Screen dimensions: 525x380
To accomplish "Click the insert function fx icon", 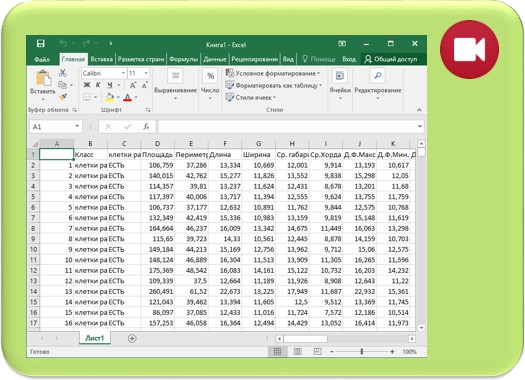I will click(146, 127).
